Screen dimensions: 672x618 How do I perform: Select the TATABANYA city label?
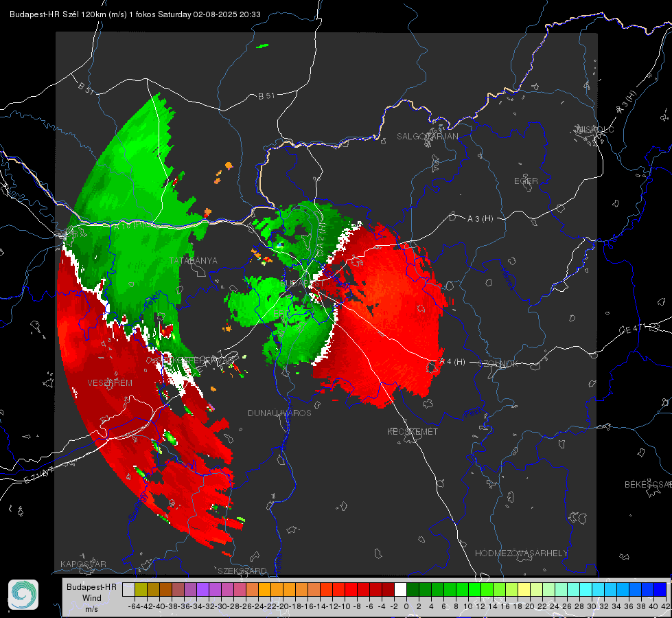coord(194,260)
